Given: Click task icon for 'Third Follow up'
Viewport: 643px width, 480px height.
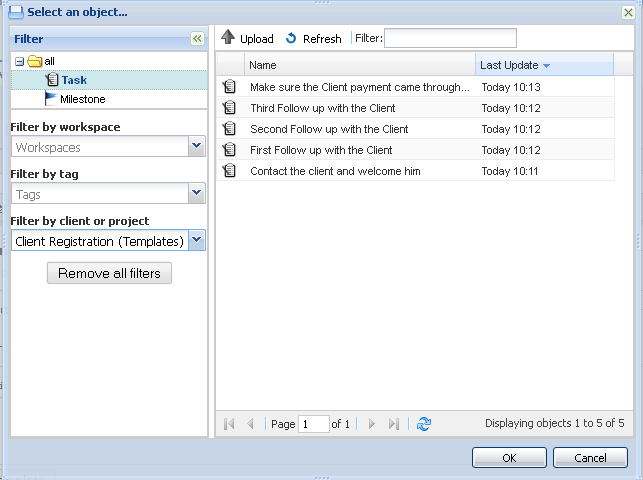Looking at the screenshot, I should pyautogui.click(x=229, y=107).
